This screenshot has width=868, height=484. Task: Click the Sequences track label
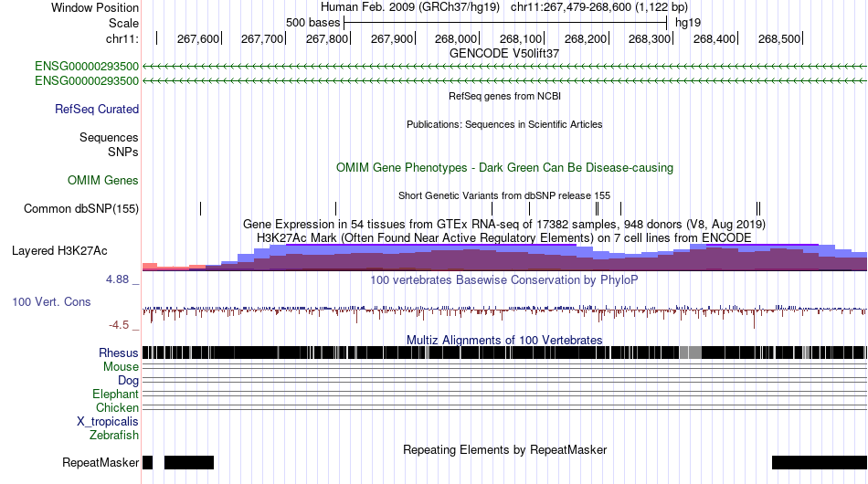[109, 137]
